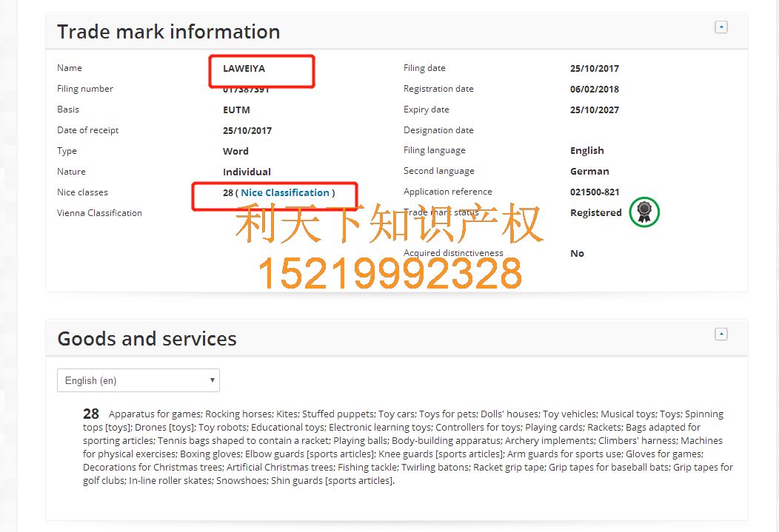Click the Expiry date label
Viewport: 779px width, 532px height.
click(x=427, y=110)
